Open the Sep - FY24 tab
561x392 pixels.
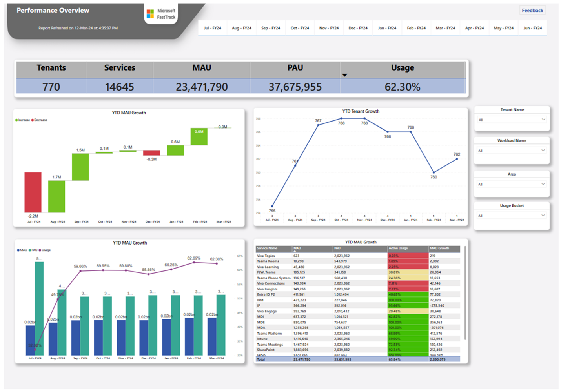(271, 28)
